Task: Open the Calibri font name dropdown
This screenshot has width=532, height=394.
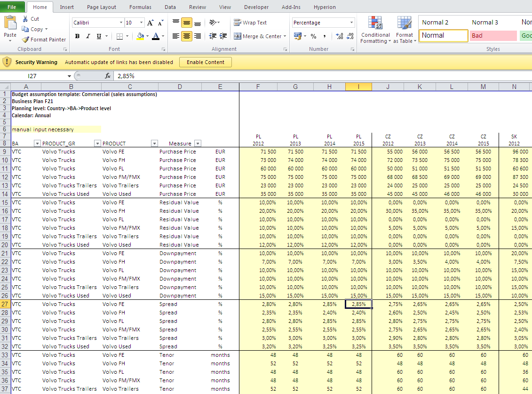Action: [x=121, y=23]
